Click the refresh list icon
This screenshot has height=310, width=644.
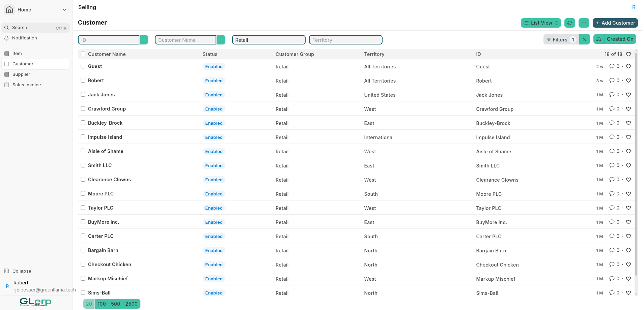(x=569, y=23)
